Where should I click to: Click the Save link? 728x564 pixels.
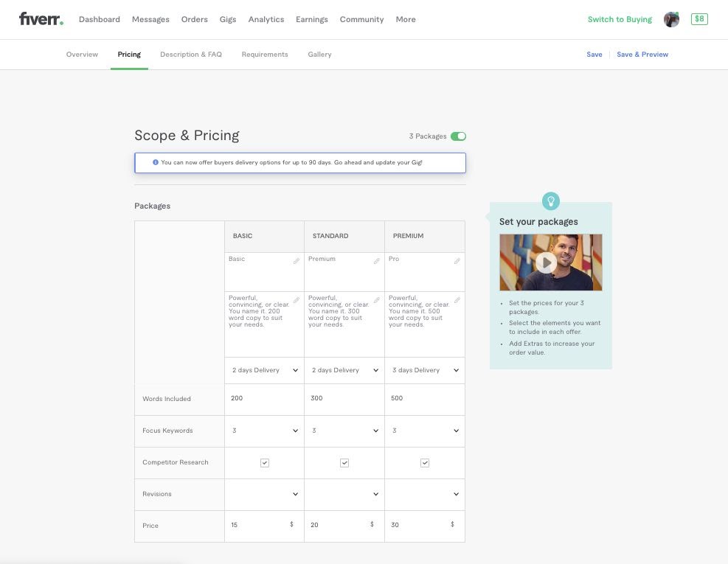point(594,55)
